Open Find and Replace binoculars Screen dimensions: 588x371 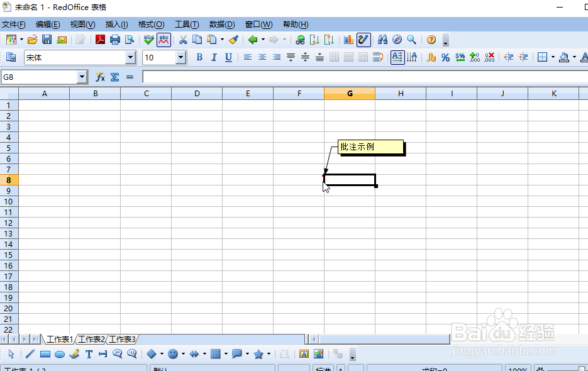pyautogui.click(x=382, y=40)
